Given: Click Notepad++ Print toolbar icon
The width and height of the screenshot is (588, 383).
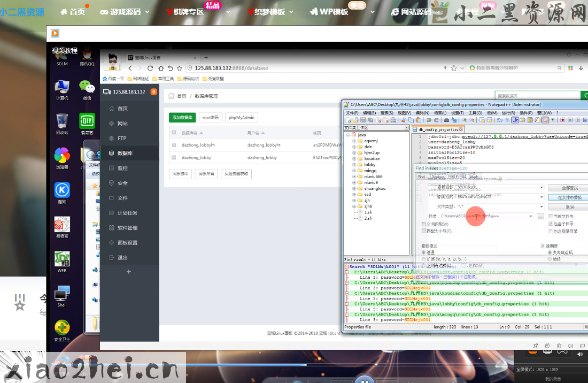Looking at the screenshot, I should click(393, 120).
